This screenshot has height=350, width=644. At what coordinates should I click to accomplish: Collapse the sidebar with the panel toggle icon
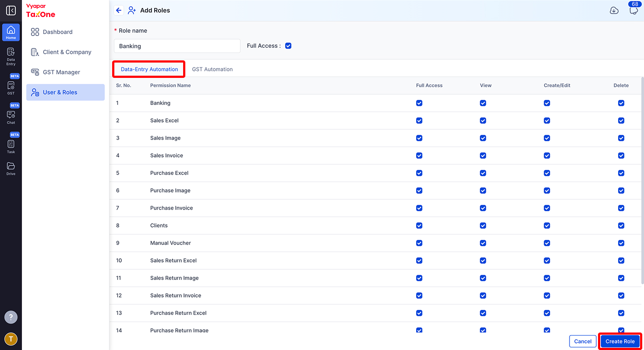pos(11,10)
